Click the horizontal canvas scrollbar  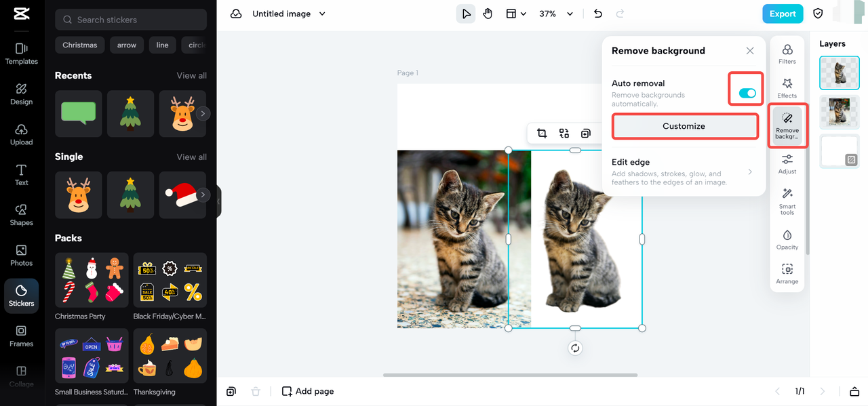510,375
